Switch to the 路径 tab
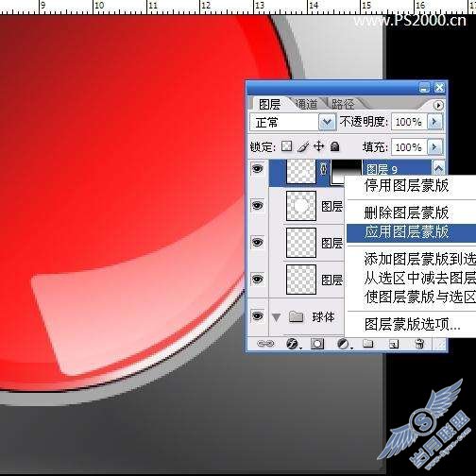The image size is (476, 476). click(x=343, y=104)
